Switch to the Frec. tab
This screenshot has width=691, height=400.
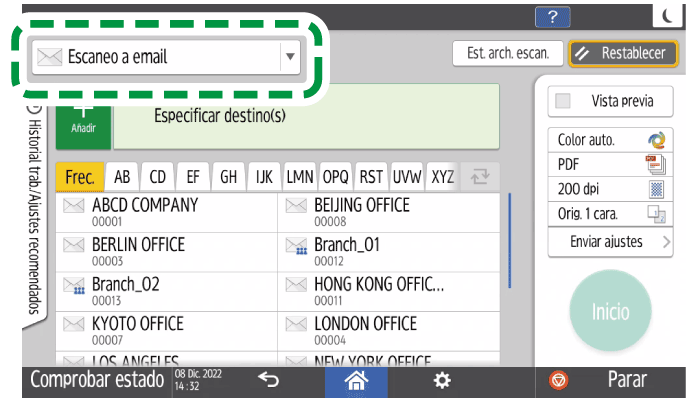[79, 177]
